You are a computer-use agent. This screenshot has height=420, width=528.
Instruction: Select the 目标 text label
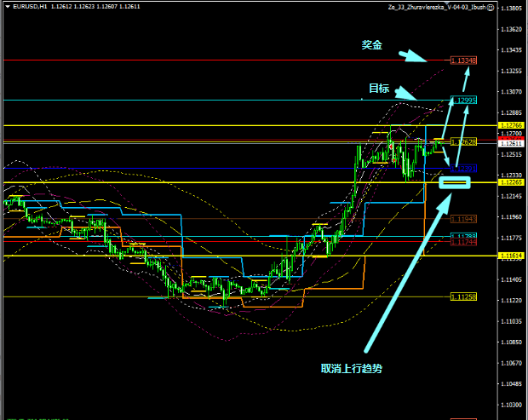click(x=379, y=88)
